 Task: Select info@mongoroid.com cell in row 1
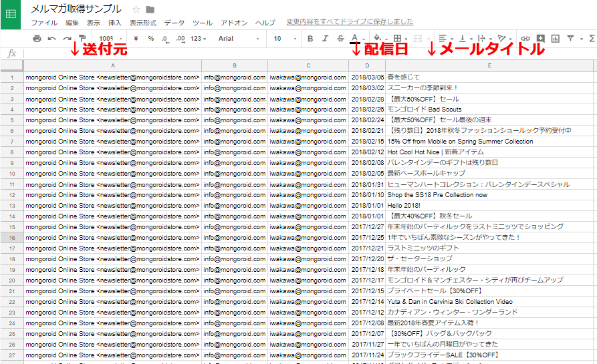(x=235, y=77)
